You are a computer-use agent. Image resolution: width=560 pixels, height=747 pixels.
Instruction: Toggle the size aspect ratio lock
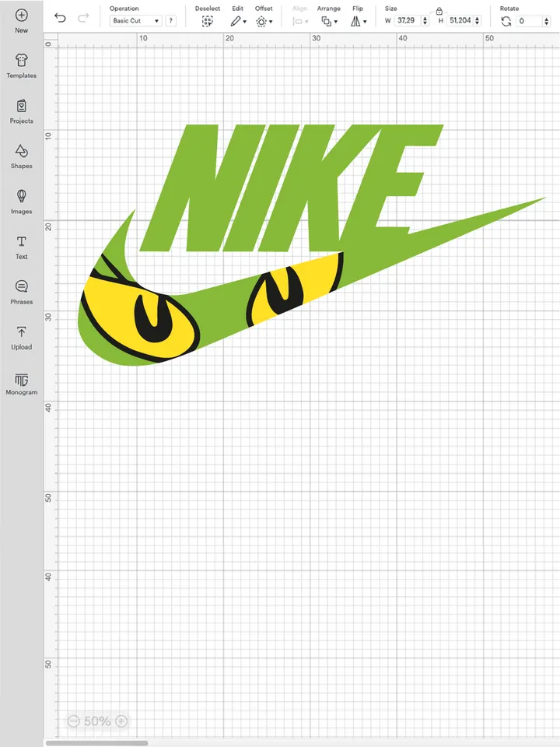pos(439,11)
